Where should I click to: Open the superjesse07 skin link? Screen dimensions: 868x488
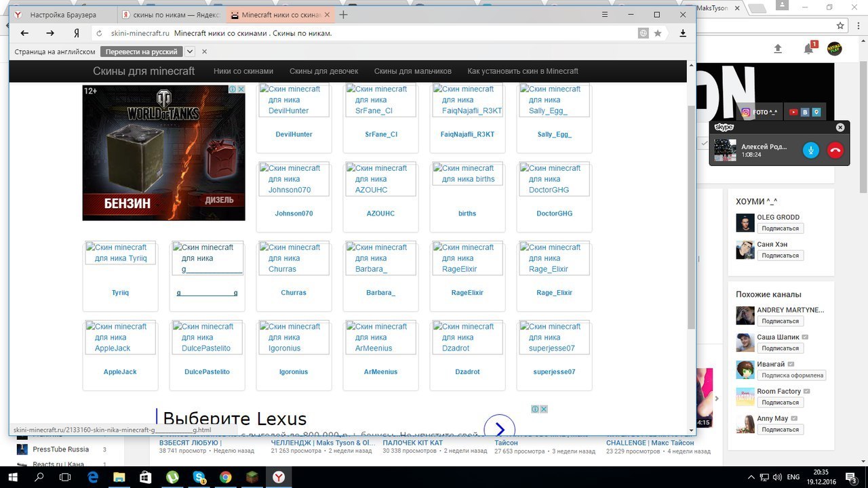pos(554,372)
